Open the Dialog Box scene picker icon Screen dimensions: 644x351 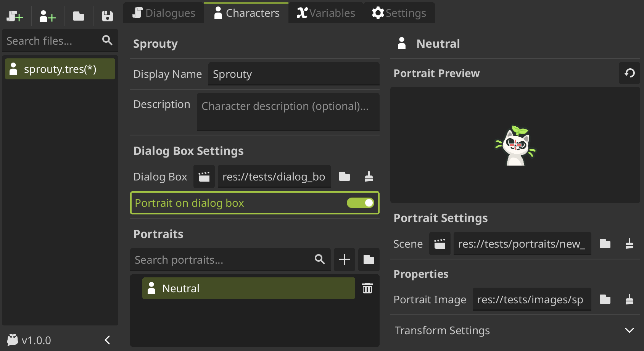pos(204,176)
